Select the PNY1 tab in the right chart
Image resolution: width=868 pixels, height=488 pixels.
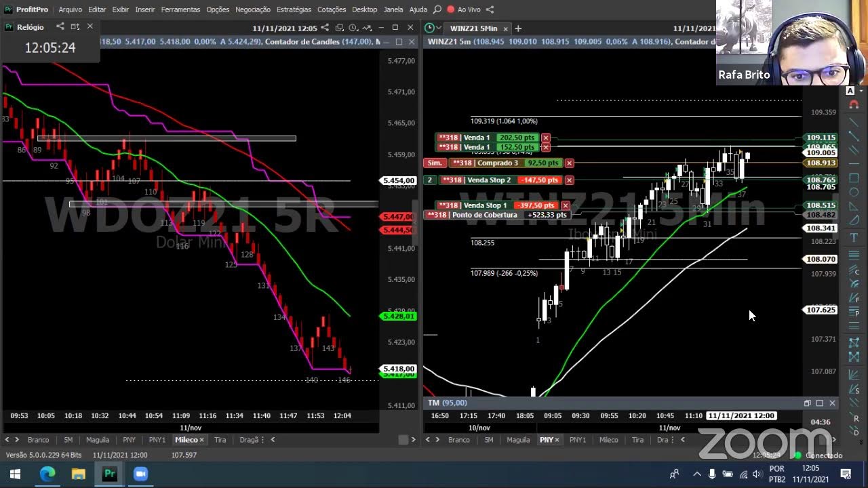tap(578, 440)
